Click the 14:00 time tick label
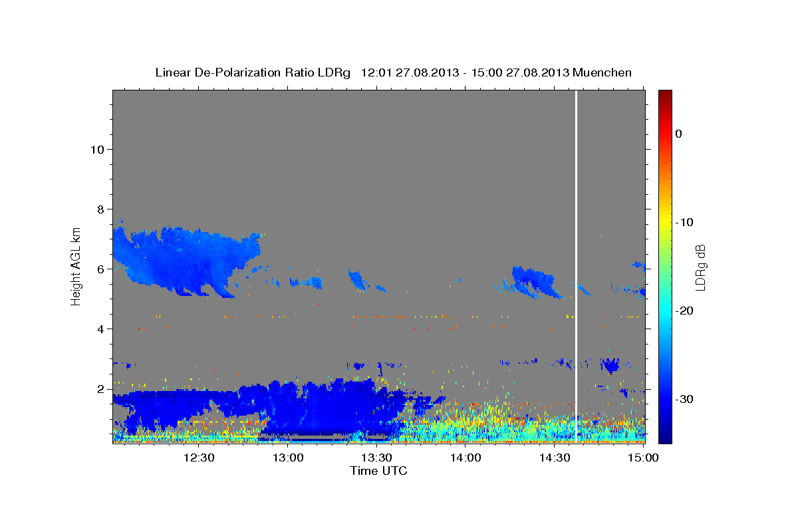 coord(465,458)
